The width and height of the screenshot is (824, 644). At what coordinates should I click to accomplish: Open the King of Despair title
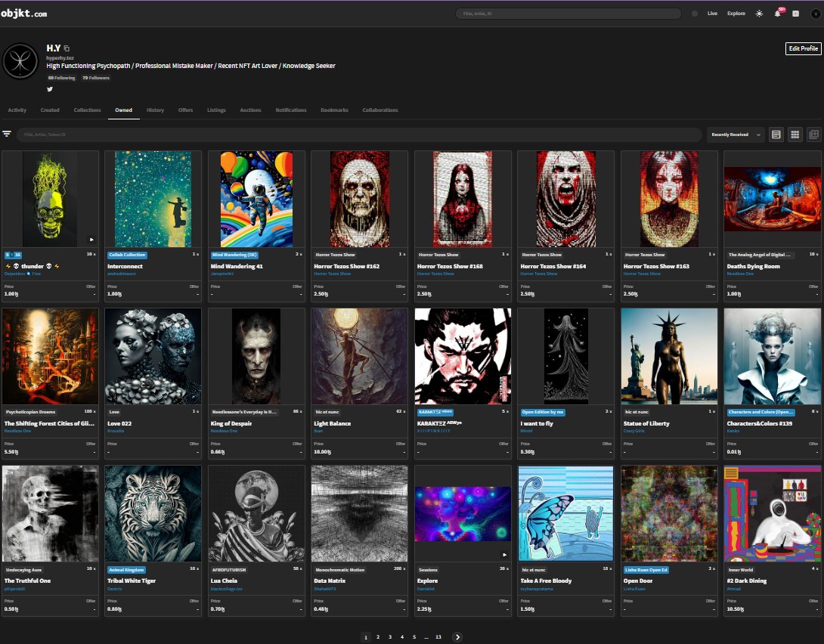[231, 423]
